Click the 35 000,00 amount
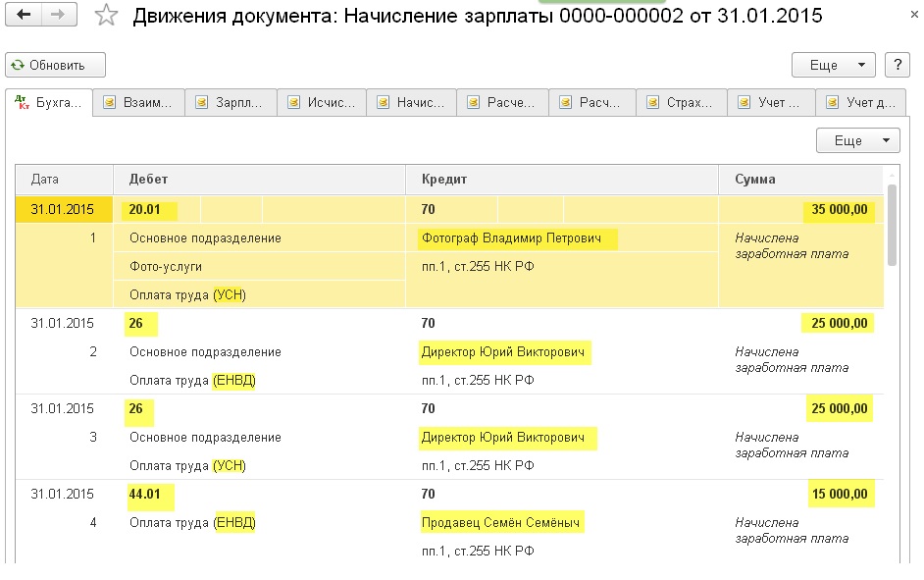The image size is (924, 580). click(x=839, y=209)
